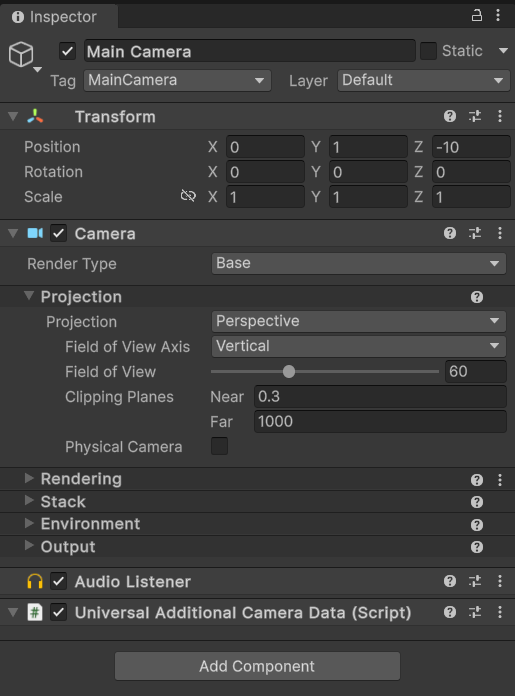Image resolution: width=515 pixels, height=696 pixels.
Task: Toggle the Scale constrain proportions link icon
Action: pos(188,196)
